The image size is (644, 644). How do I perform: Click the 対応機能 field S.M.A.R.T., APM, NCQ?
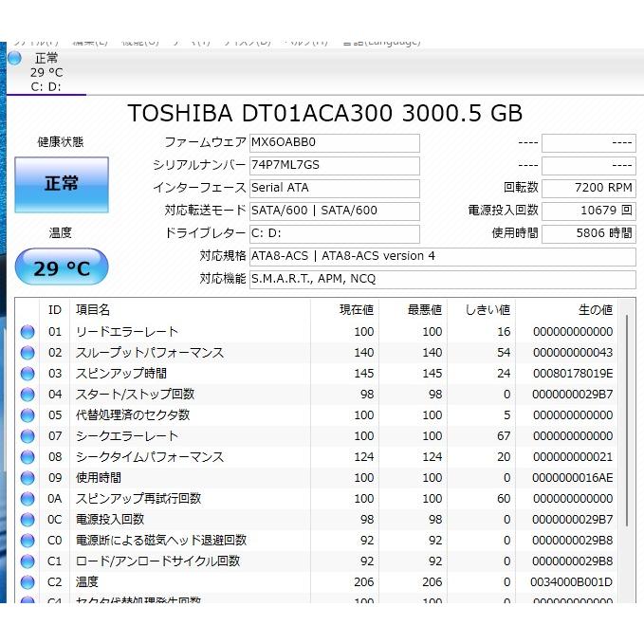click(x=443, y=279)
